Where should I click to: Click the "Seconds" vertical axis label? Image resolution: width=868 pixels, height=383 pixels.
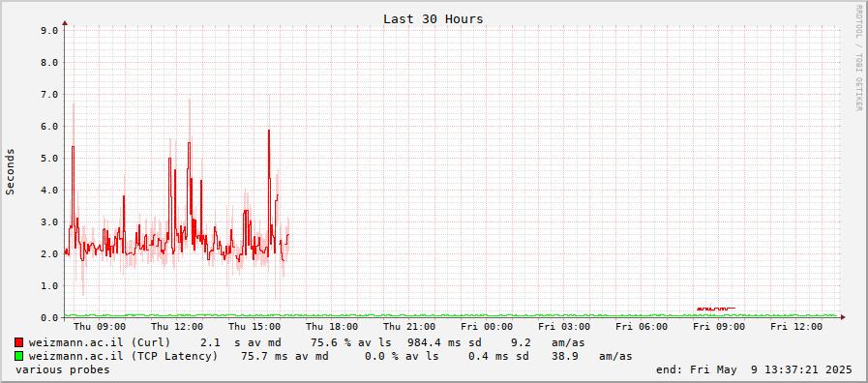tap(10, 171)
